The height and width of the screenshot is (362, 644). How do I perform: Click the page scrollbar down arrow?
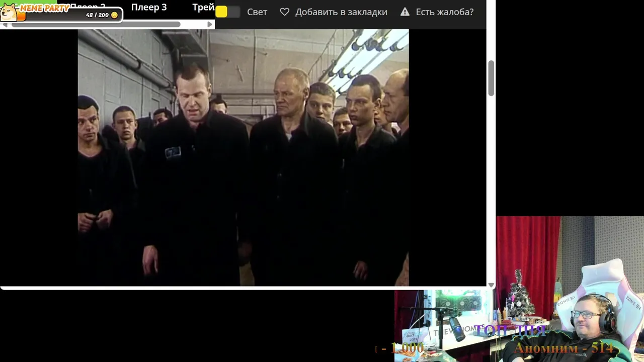point(491,285)
